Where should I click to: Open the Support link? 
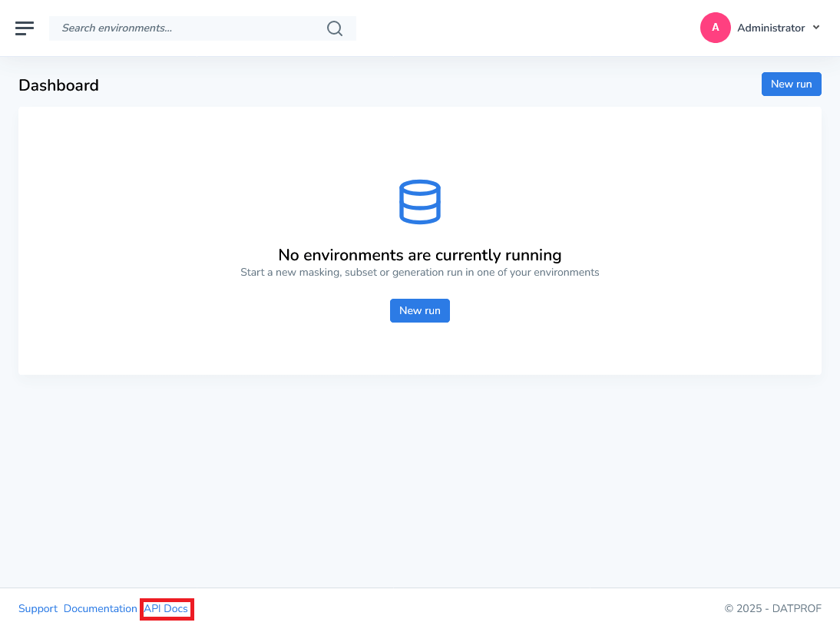click(38, 608)
